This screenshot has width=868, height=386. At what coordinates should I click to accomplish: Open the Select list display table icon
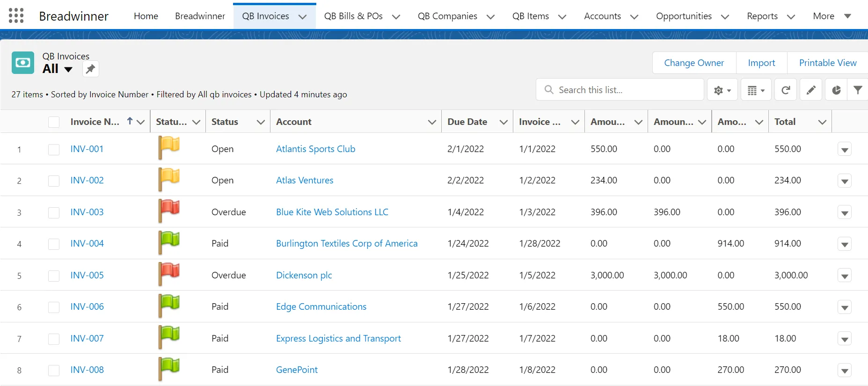tap(756, 90)
